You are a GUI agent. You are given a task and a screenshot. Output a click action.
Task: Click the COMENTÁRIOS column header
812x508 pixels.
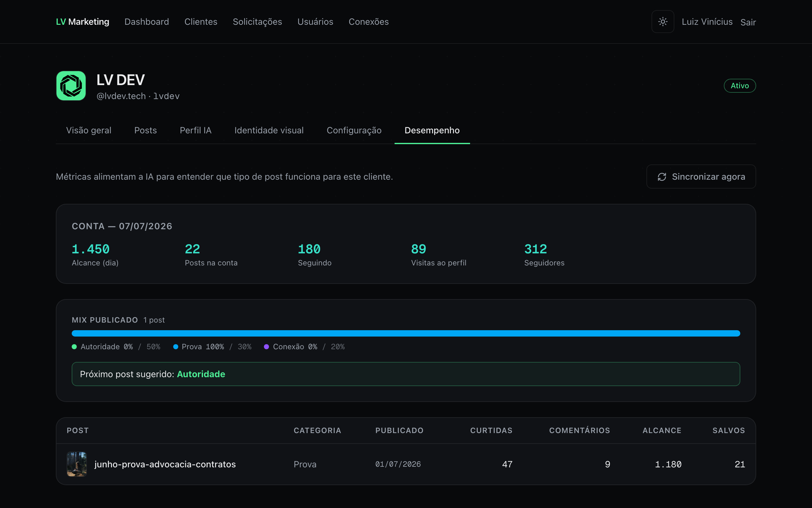point(580,431)
